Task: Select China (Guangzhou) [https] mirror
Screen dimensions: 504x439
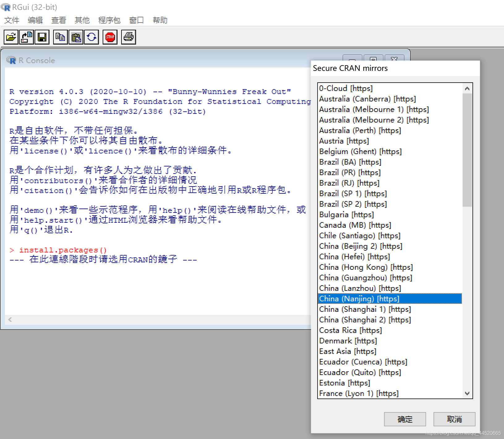Action: (390, 278)
